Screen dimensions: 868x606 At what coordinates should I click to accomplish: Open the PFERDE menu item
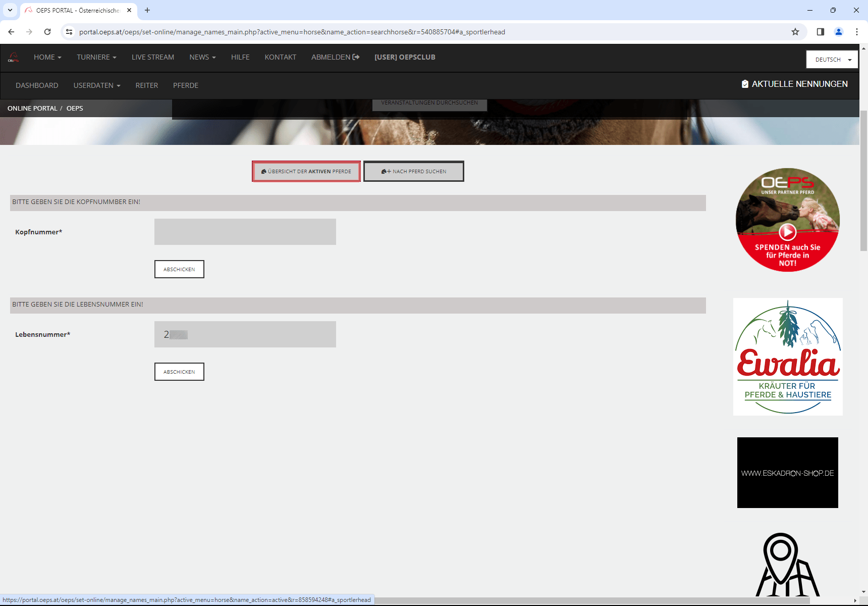point(186,85)
